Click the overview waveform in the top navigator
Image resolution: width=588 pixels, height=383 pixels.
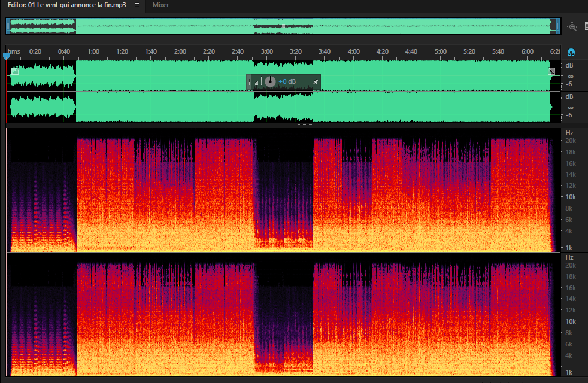pyautogui.click(x=283, y=26)
